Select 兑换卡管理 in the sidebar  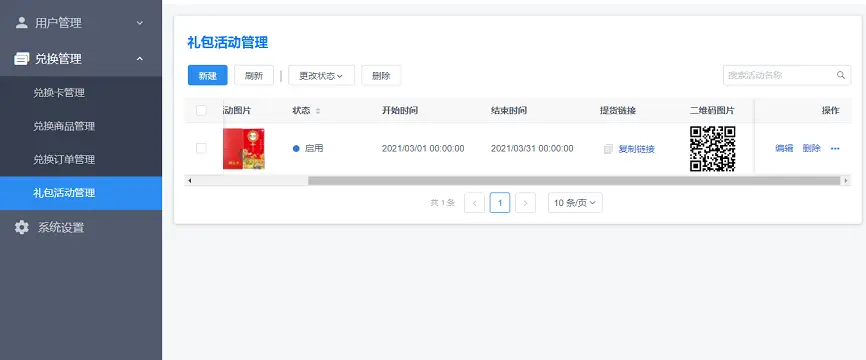(81, 93)
